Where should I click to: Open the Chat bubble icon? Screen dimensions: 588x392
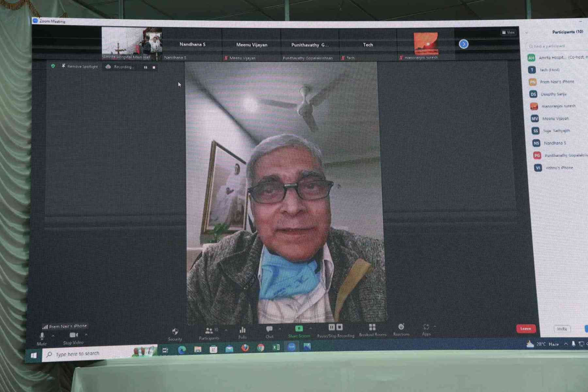269,329
